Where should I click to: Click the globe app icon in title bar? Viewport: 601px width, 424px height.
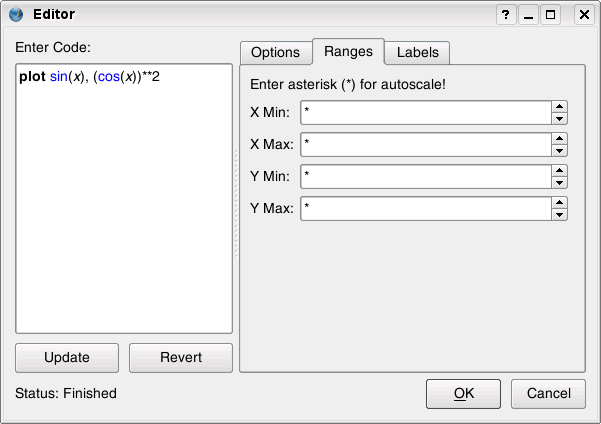pos(16,15)
